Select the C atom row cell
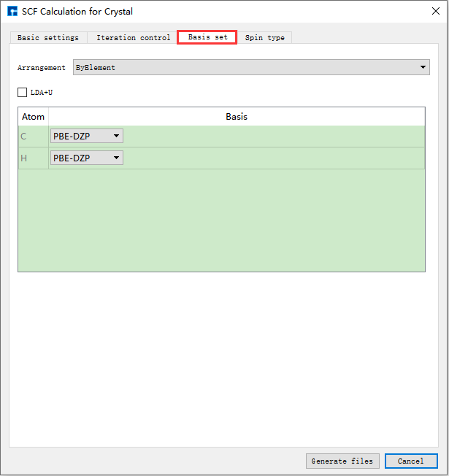The image size is (449, 476). [33, 136]
